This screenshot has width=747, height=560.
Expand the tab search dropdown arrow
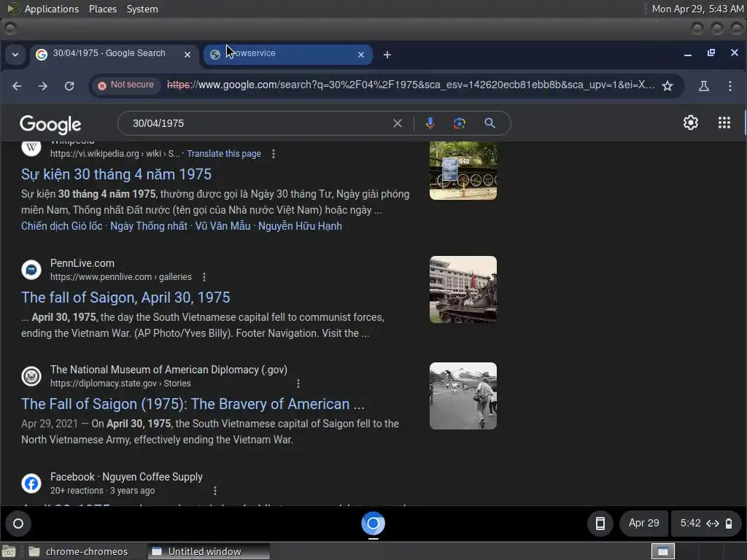coord(15,54)
